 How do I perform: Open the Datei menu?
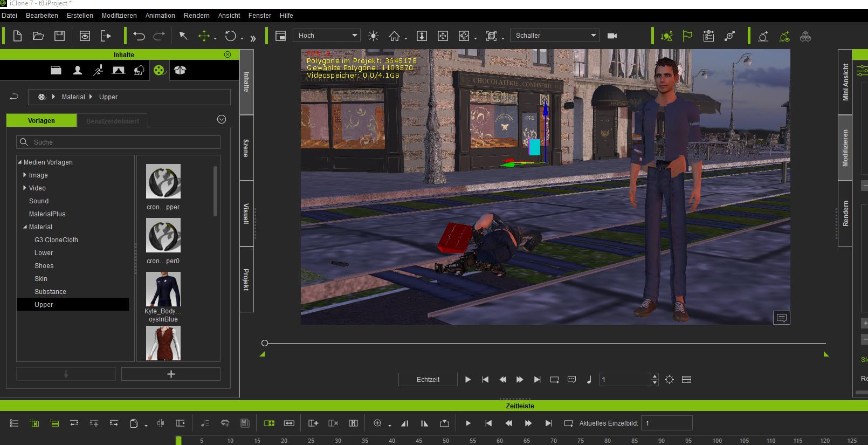[9, 16]
